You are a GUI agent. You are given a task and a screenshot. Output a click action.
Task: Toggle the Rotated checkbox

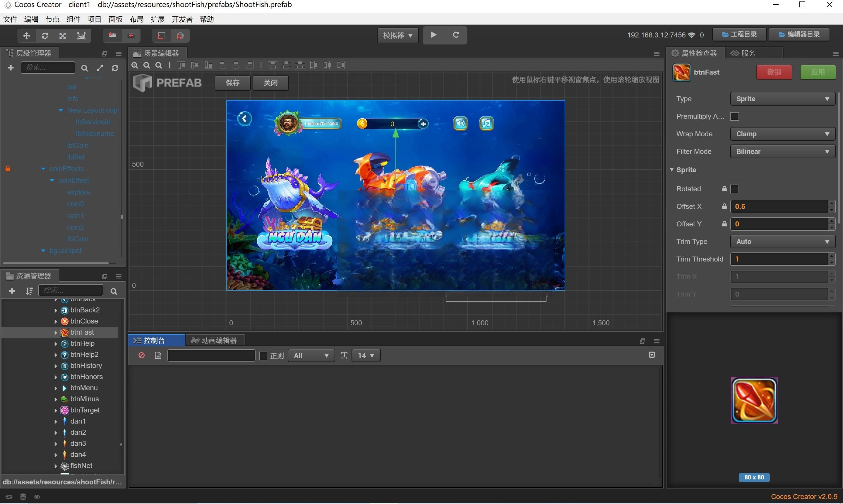pyautogui.click(x=734, y=189)
